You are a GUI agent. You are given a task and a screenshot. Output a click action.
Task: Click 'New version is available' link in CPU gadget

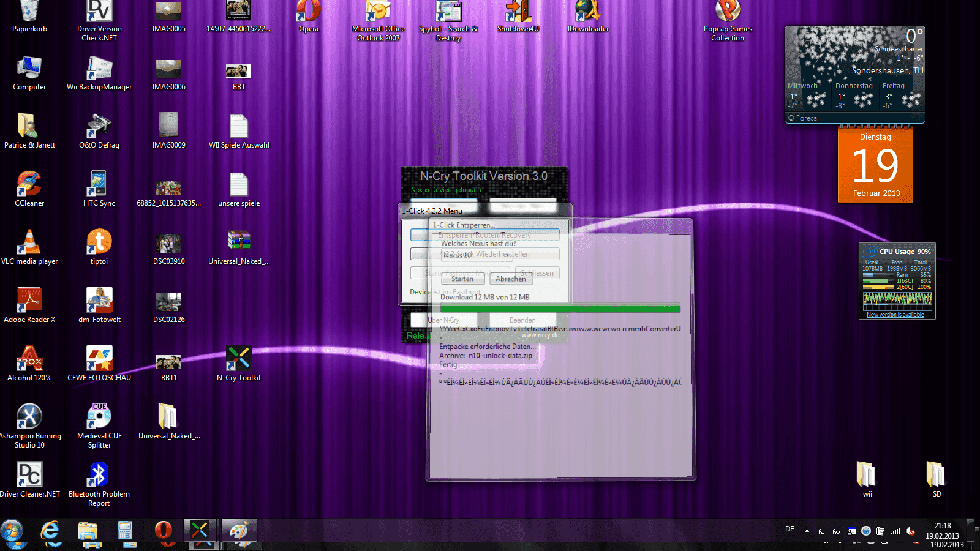point(895,315)
